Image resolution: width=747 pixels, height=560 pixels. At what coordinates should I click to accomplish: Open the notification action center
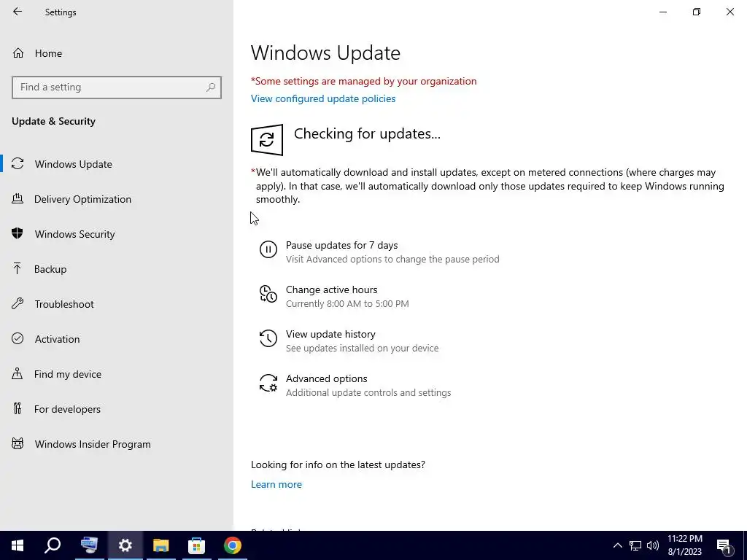click(x=724, y=545)
